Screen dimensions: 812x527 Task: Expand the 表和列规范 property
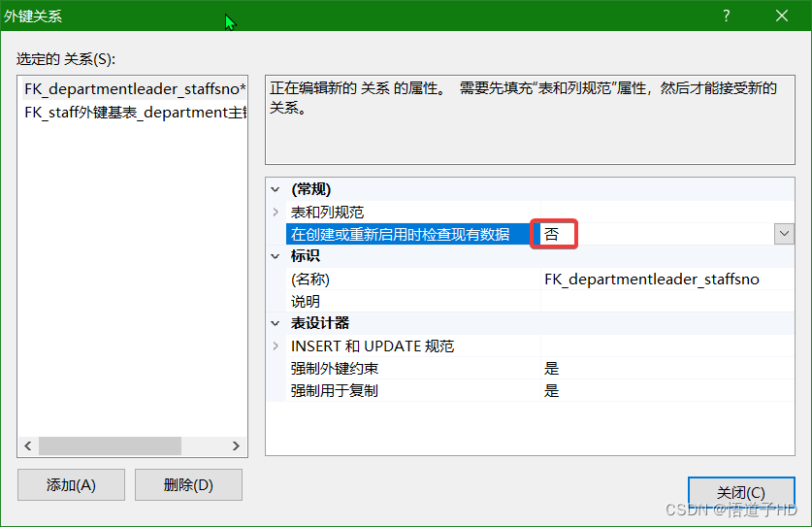pos(276,212)
